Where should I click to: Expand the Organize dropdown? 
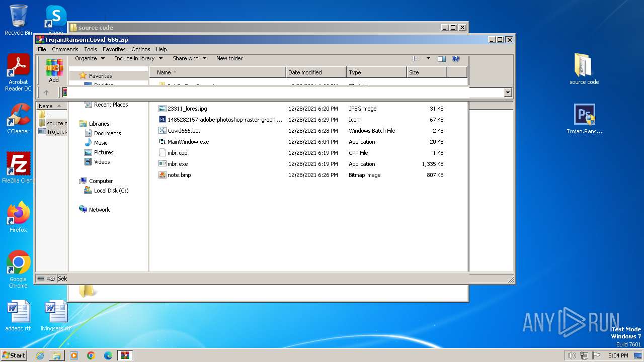pyautogui.click(x=90, y=58)
